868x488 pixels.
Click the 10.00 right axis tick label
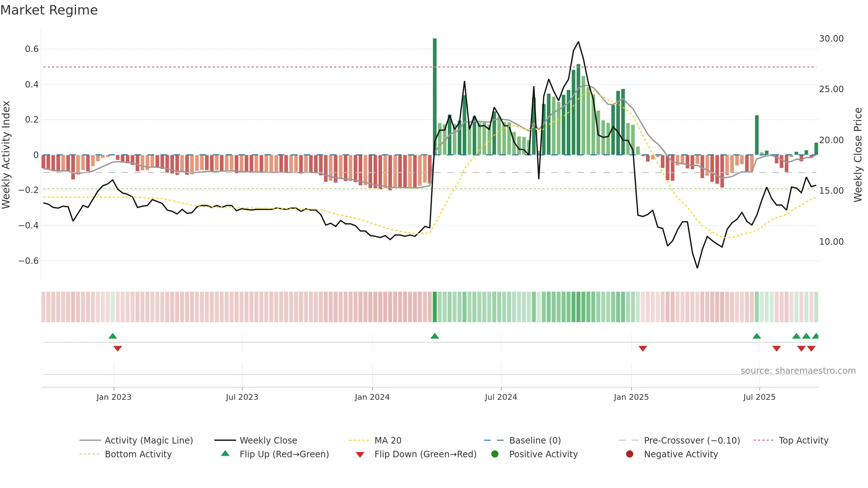click(x=831, y=242)
